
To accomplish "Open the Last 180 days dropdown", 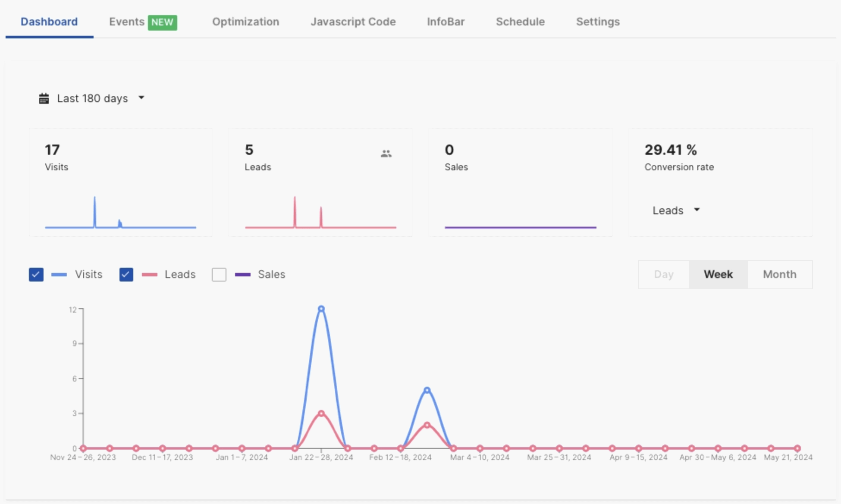I will 92,99.
